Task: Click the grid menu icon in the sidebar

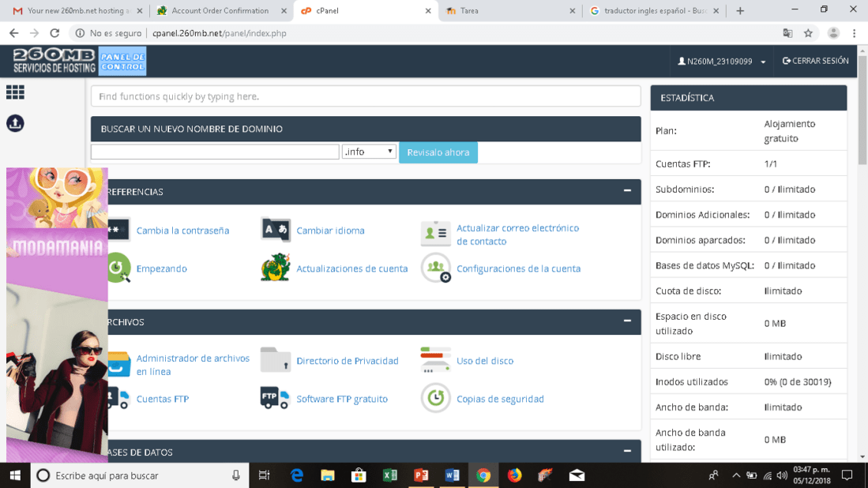Action: [x=15, y=92]
